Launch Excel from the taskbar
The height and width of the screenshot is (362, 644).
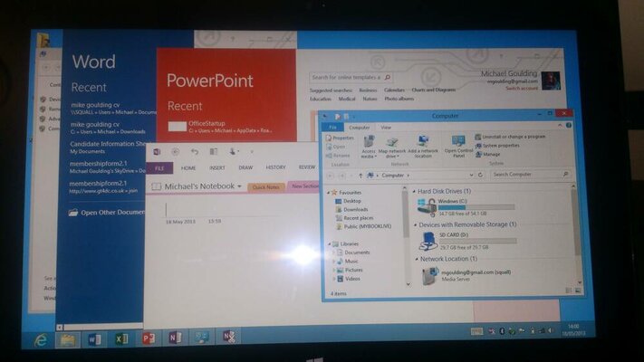click(120, 338)
